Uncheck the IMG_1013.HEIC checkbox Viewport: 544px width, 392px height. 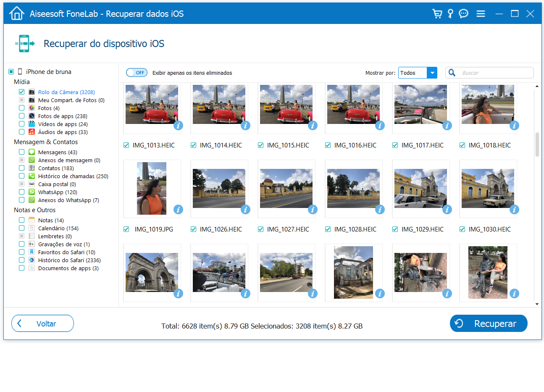126,145
